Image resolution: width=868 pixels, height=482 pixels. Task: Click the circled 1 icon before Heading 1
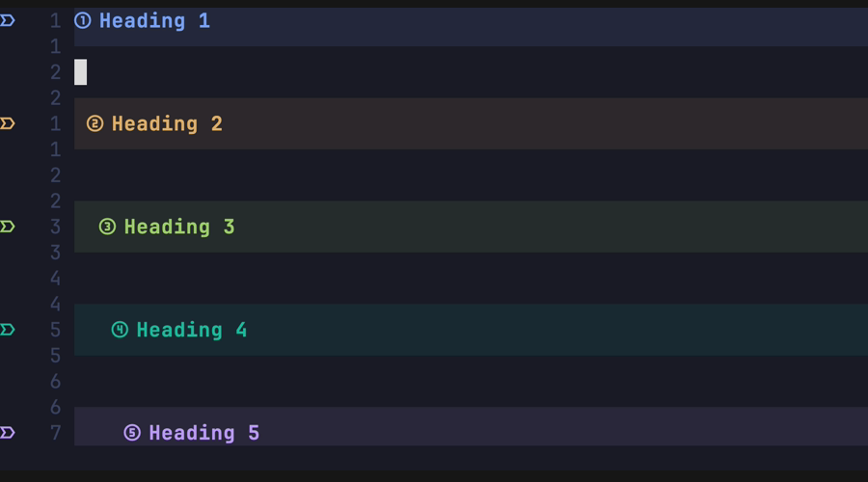(x=83, y=20)
